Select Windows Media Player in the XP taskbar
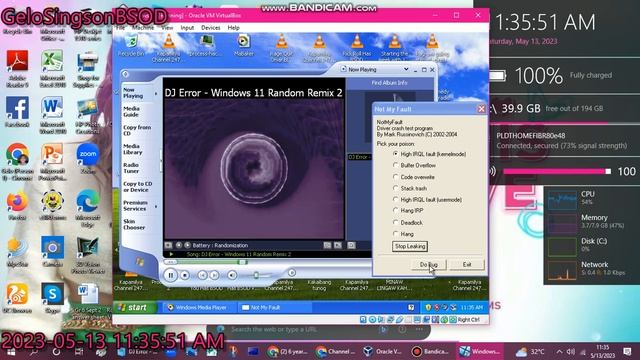Viewport: 640px width, 360px height. pos(200,307)
